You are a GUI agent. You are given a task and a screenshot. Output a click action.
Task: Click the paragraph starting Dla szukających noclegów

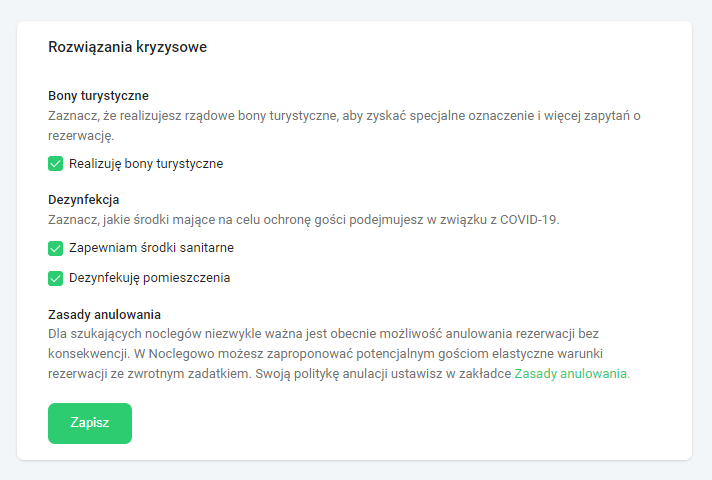339,354
